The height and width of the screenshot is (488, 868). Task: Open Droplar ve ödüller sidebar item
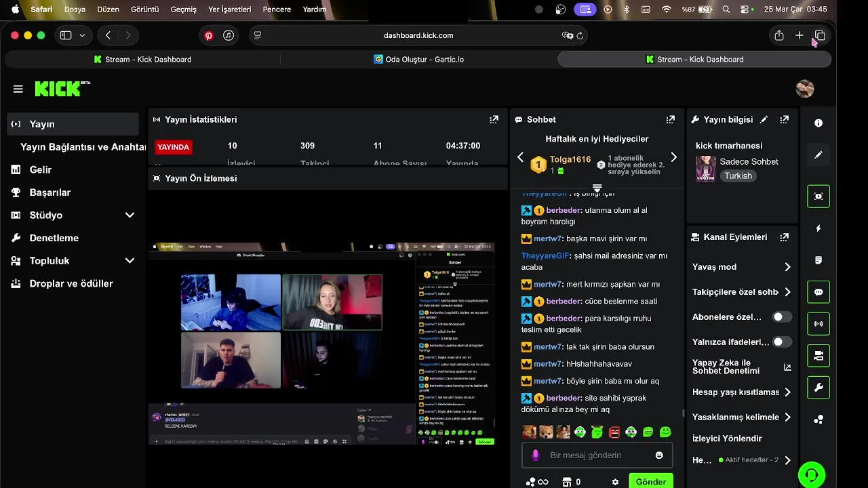[x=73, y=283]
